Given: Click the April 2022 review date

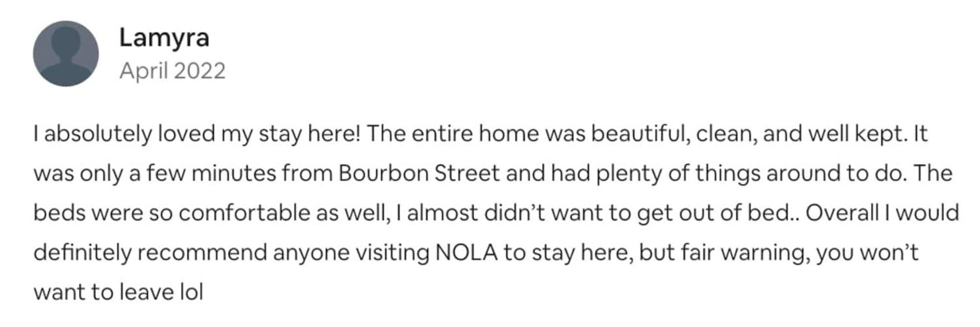Looking at the screenshot, I should [172, 71].
